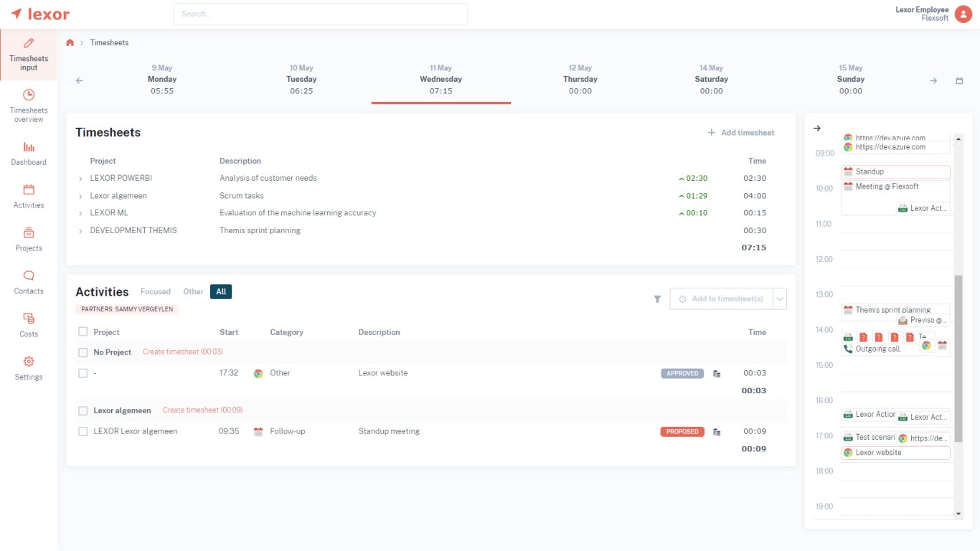Open Activities page in sidebar
Viewport: 980px width, 551px height.
pos(29,197)
